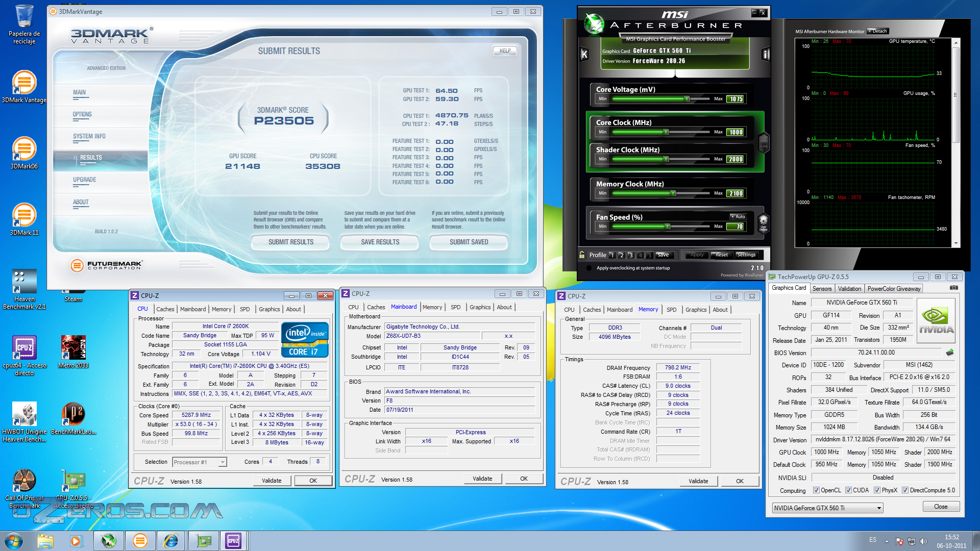The image size is (980, 551).
Task: Click the Core Clock value field 1000
Action: [736, 132]
